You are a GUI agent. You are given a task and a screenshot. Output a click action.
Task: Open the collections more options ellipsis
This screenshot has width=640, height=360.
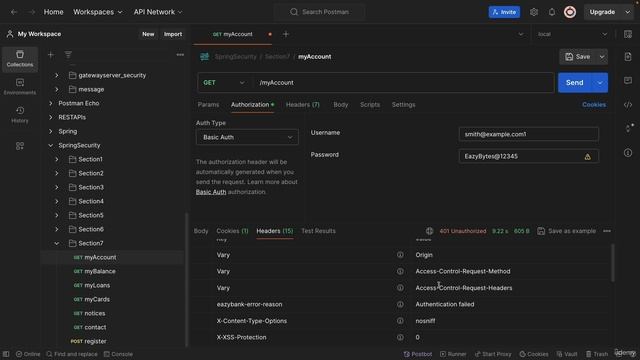180,55
